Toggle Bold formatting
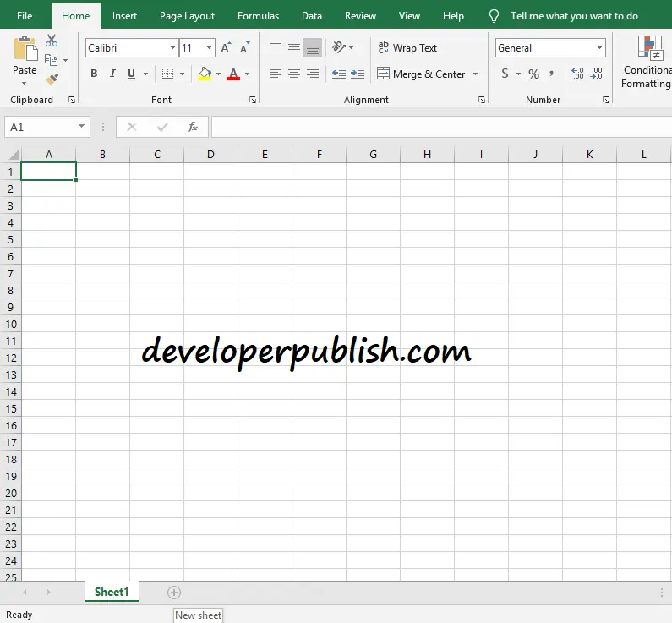Viewport: 672px width, 623px height. [x=94, y=74]
